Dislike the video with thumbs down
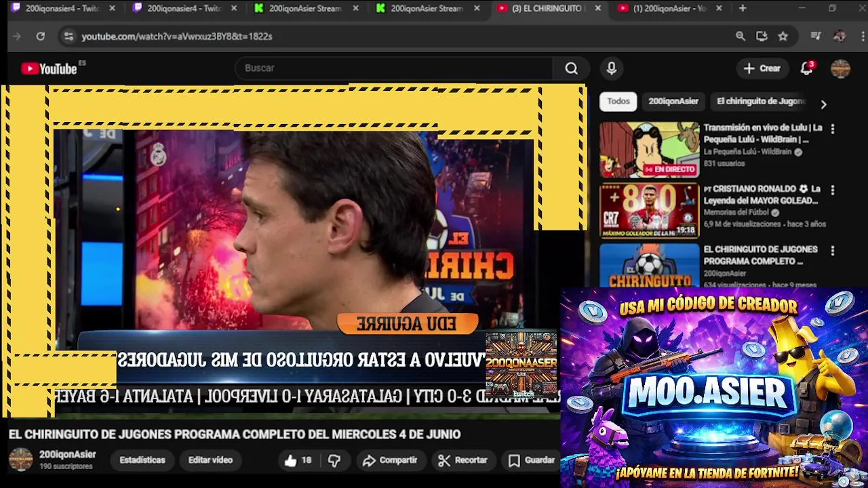 334,460
